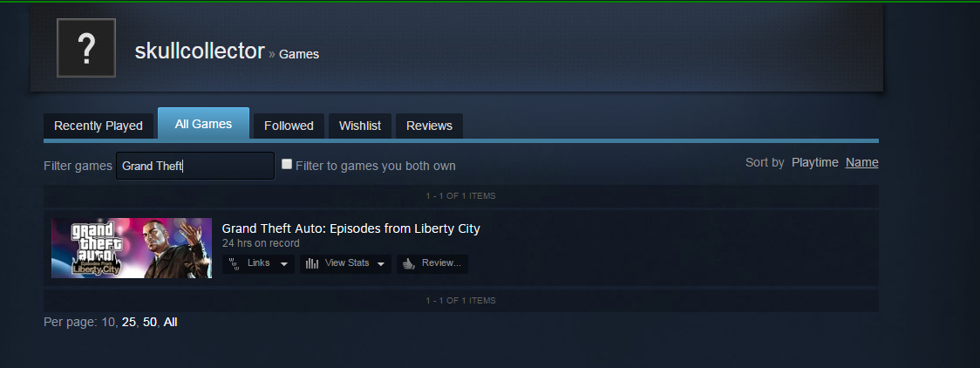Expand the Links dropdown arrow
980x368 pixels.
pos(283,264)
